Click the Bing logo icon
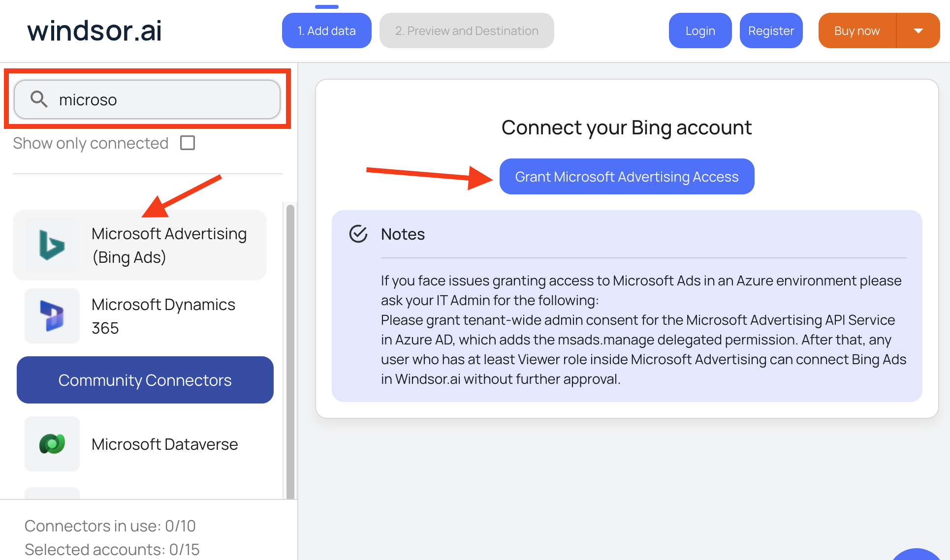The image size is (950, 560). point(52,245)
